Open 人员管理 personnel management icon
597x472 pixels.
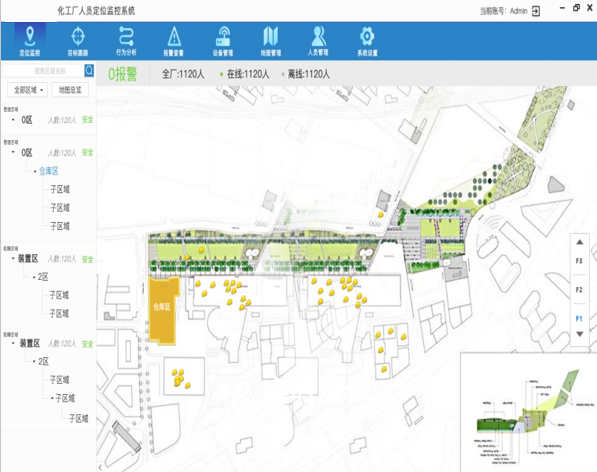click(x=318, y=41)
